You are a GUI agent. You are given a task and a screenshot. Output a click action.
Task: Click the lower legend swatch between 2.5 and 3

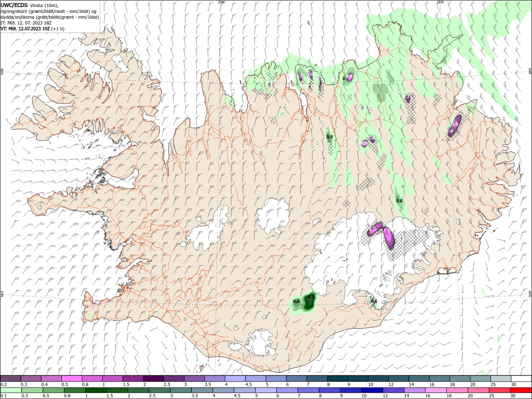(x=160, y=390)
